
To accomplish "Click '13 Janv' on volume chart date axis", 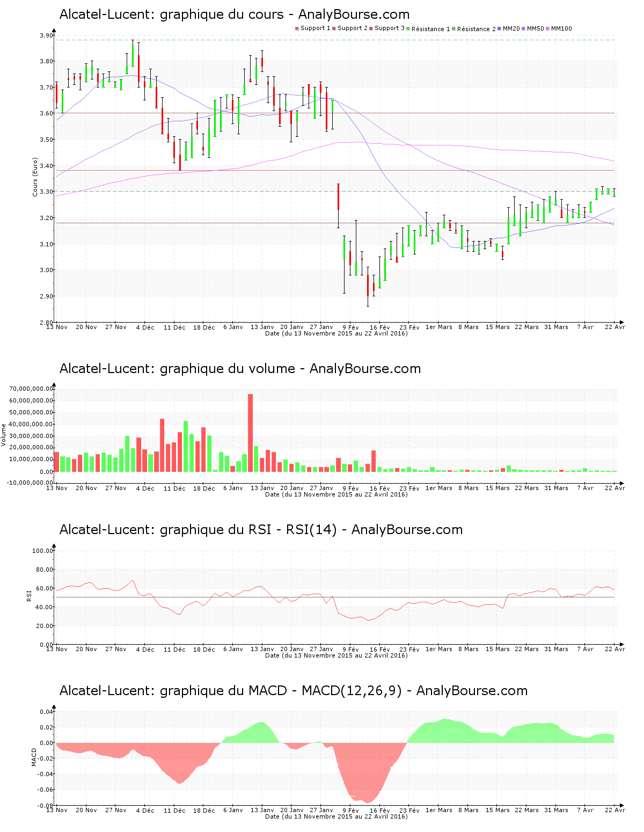I will tap(262, 488).
